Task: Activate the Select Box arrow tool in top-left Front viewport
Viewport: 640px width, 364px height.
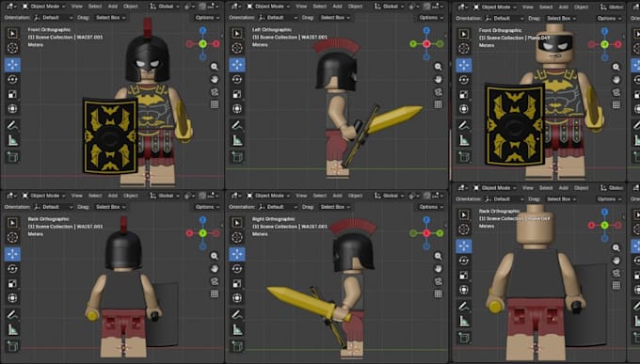Action: 12,34
